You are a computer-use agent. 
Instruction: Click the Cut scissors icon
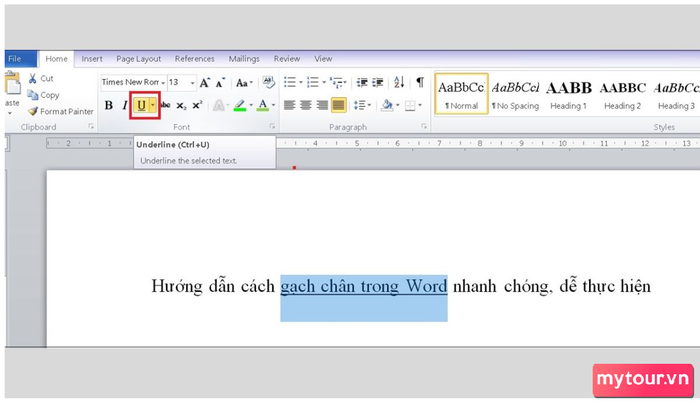click(33, 79)
